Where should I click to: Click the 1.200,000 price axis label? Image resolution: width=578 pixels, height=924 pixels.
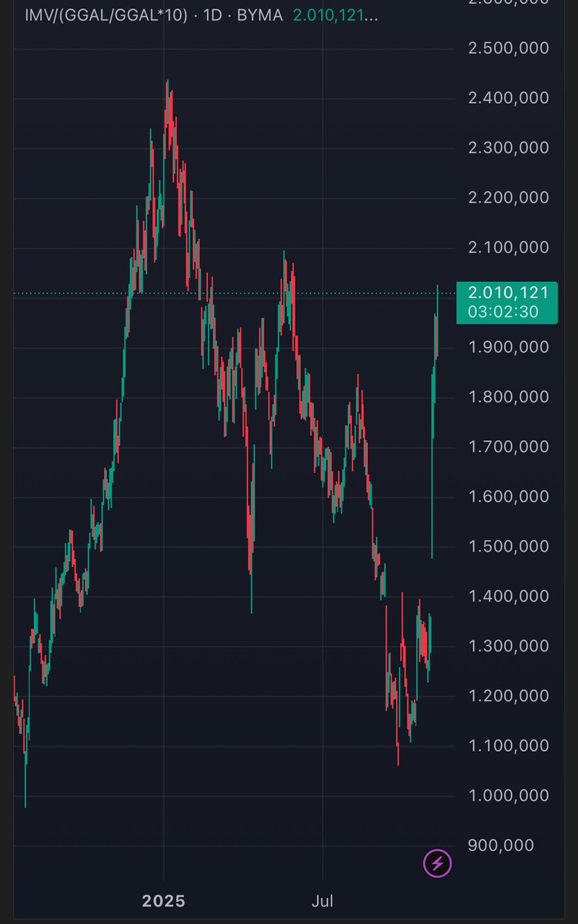[x=509, y=695]
